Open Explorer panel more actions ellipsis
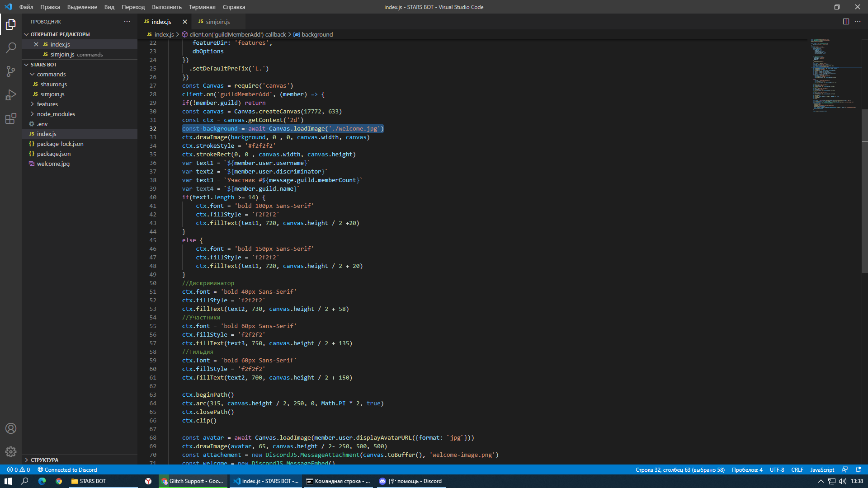This screenshot has width=868, height=488. 127,22
